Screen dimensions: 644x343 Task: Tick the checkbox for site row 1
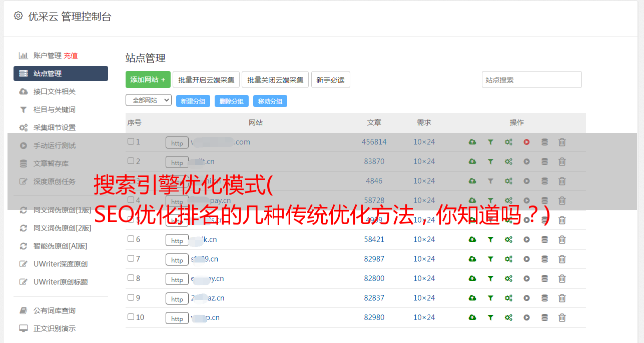131,141
